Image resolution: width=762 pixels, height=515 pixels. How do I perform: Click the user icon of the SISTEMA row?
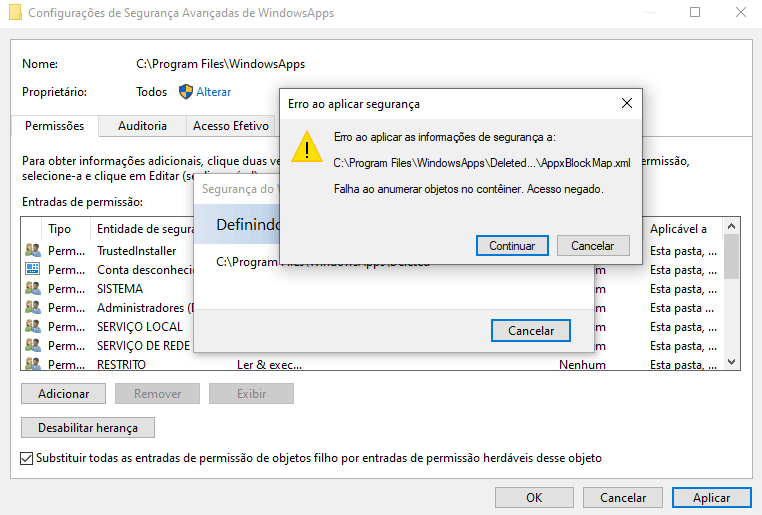point(33,288)
